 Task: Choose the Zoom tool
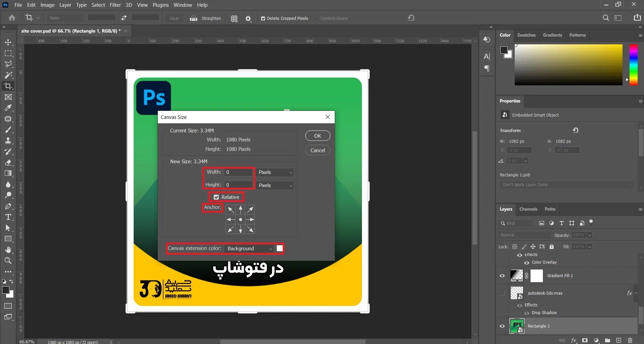tap(8, 261)
